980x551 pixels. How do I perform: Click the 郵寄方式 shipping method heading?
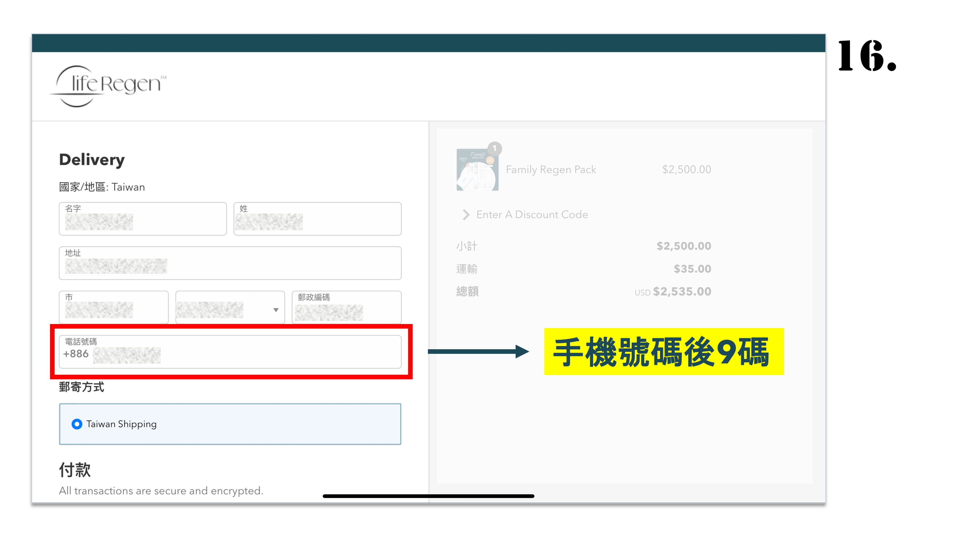click(x=81, y=387)
